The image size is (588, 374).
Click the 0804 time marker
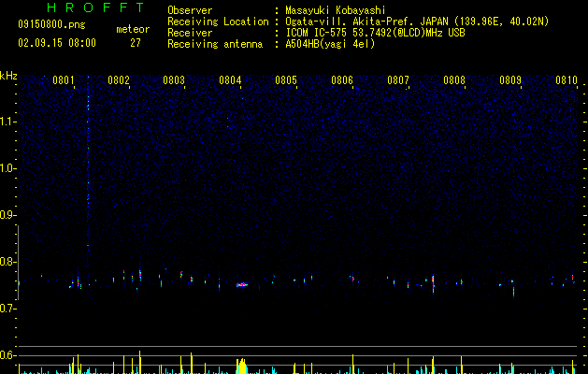[230, 80]
